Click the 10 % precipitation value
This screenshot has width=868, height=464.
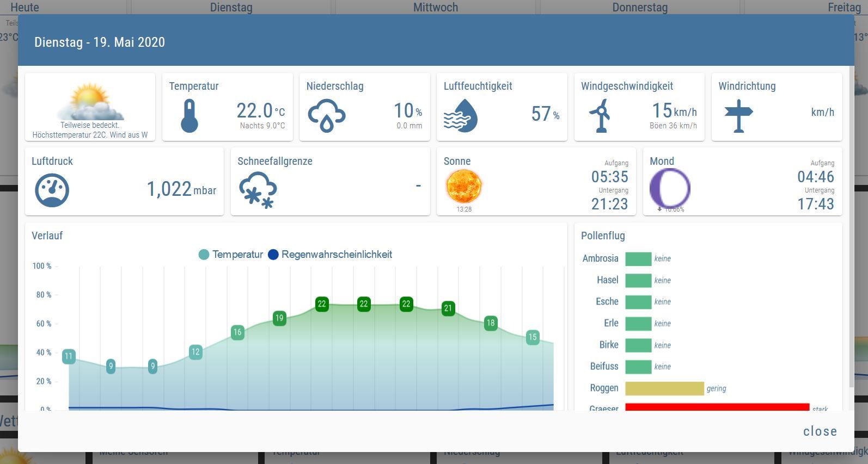click(x=408, y=111)
